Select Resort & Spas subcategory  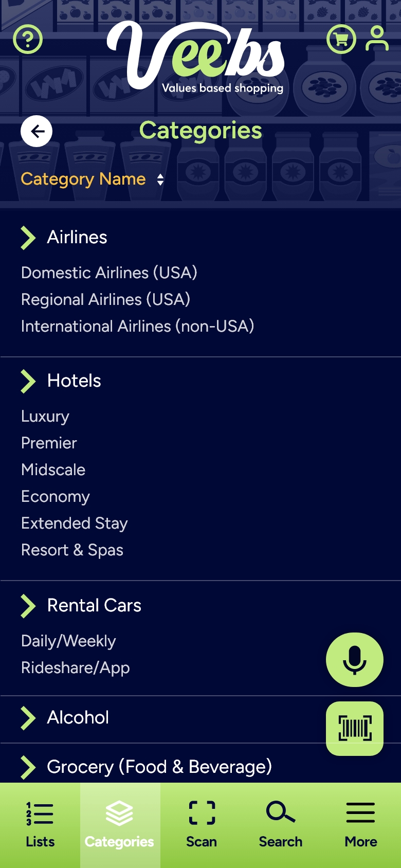(72, 550)
